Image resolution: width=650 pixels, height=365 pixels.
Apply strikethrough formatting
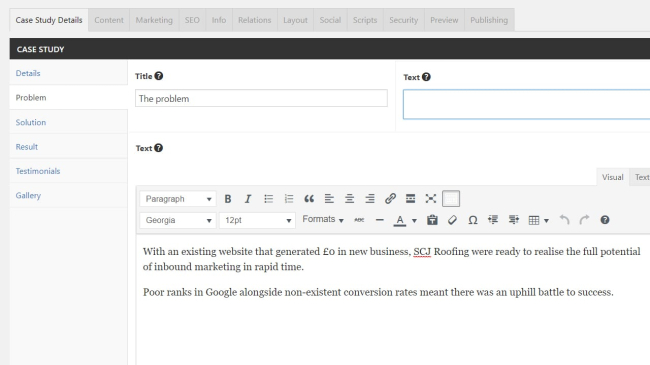(359, 220)
